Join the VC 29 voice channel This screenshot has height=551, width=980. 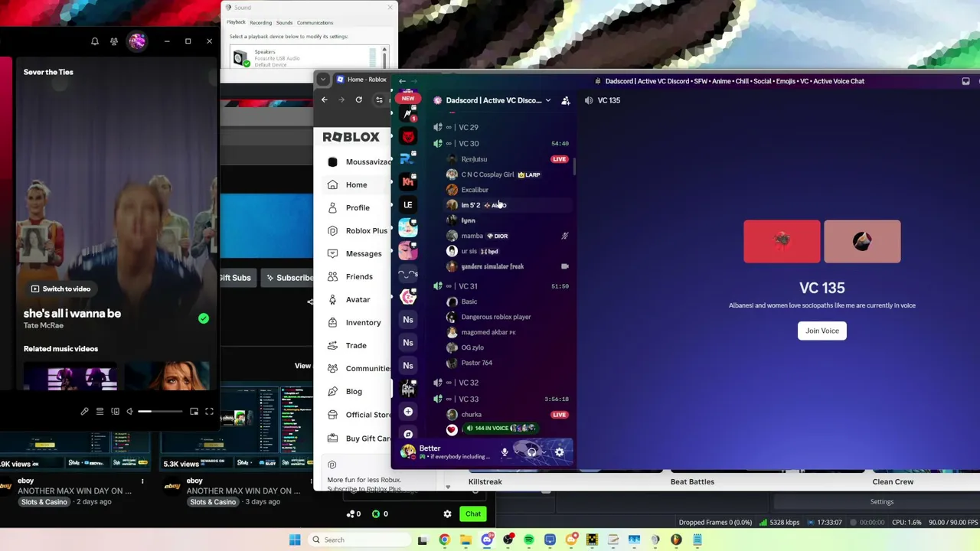[501, 127]
